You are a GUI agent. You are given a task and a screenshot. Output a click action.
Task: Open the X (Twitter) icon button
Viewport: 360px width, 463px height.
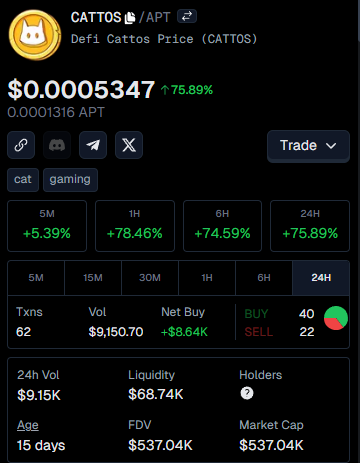pos(129,145)
